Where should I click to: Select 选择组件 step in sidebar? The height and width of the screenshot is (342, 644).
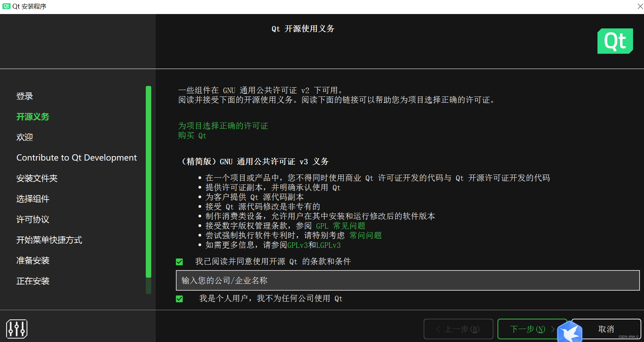[33, 199]
